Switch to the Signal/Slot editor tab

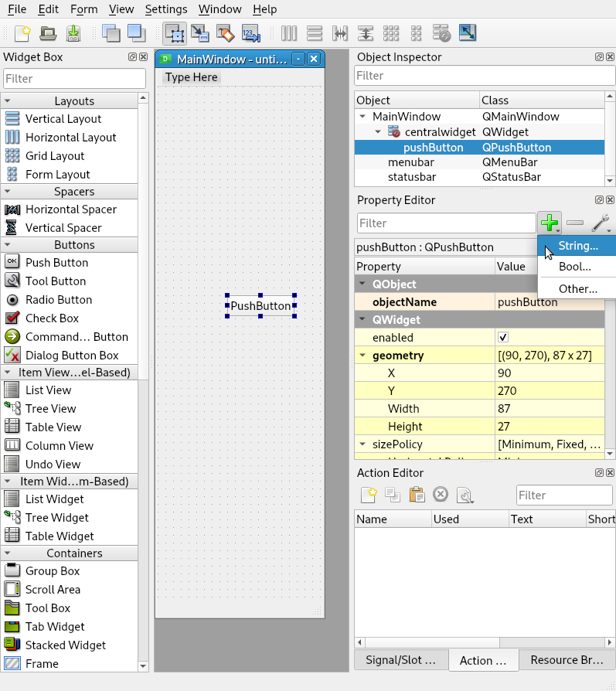395,660
